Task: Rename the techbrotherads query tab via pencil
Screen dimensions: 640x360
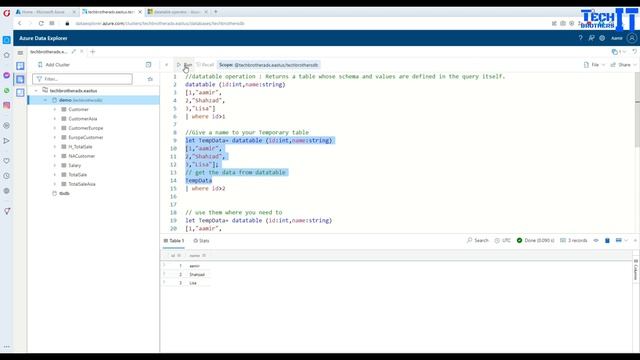Action: point(74,52)
